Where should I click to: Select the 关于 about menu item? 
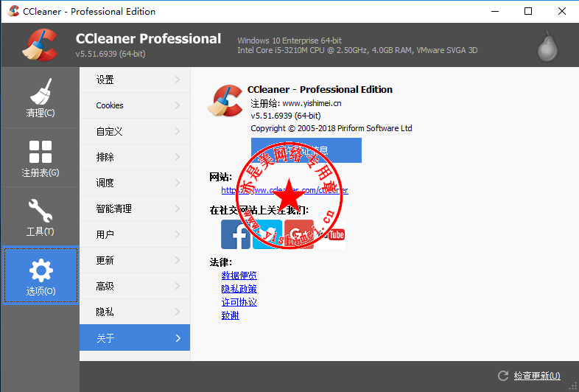135,337
